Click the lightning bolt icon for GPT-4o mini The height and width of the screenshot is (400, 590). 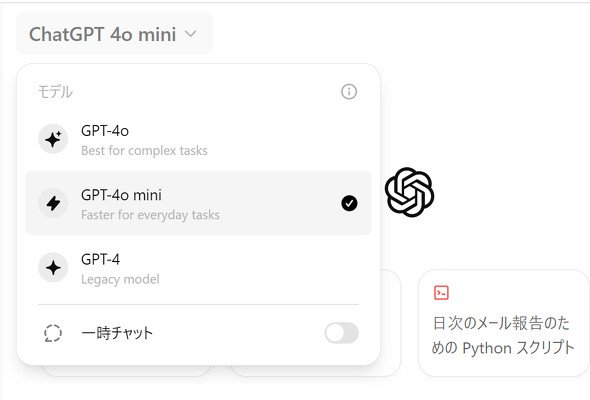pos(53,203)
